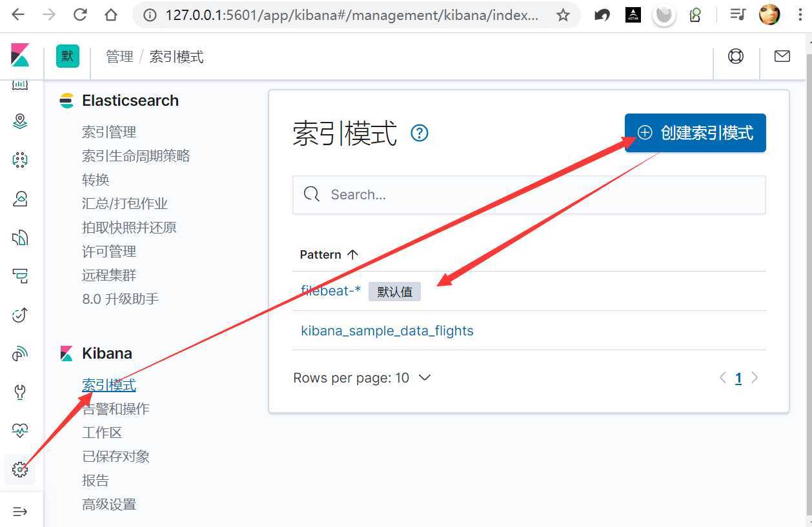Image resolution: width=812 pixels, height=527 pixels.
Task: Open the newsfeed mail icon
Action: coord(782,56)
